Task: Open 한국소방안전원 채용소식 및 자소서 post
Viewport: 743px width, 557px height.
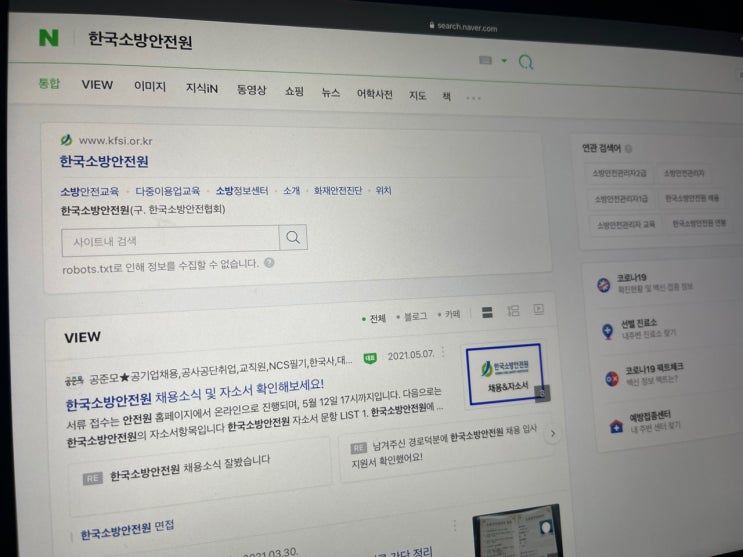Action: (x=194, y=394)
